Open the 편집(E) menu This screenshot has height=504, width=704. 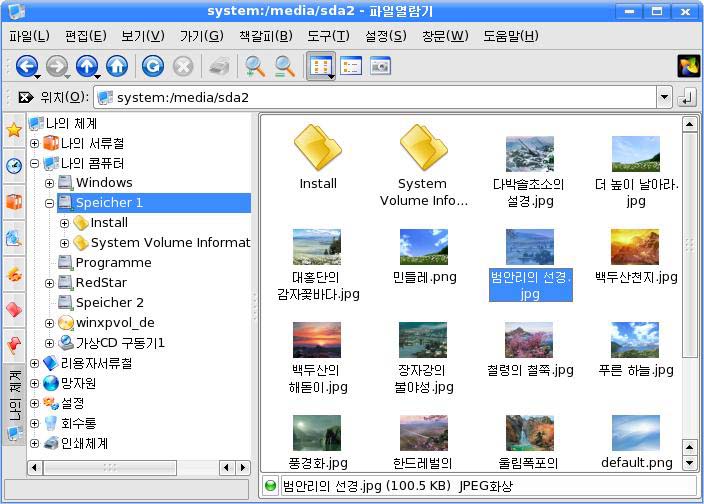pos(85,36)
